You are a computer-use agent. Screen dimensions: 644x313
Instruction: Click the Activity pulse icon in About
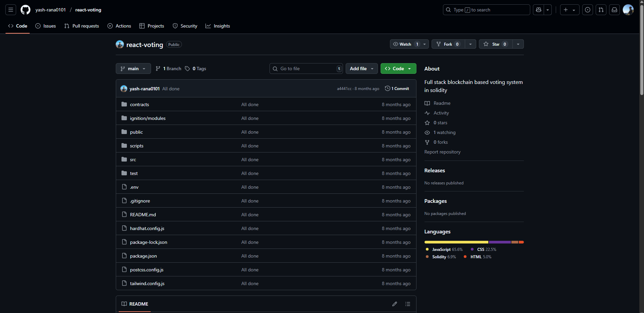tap(427, 113)
